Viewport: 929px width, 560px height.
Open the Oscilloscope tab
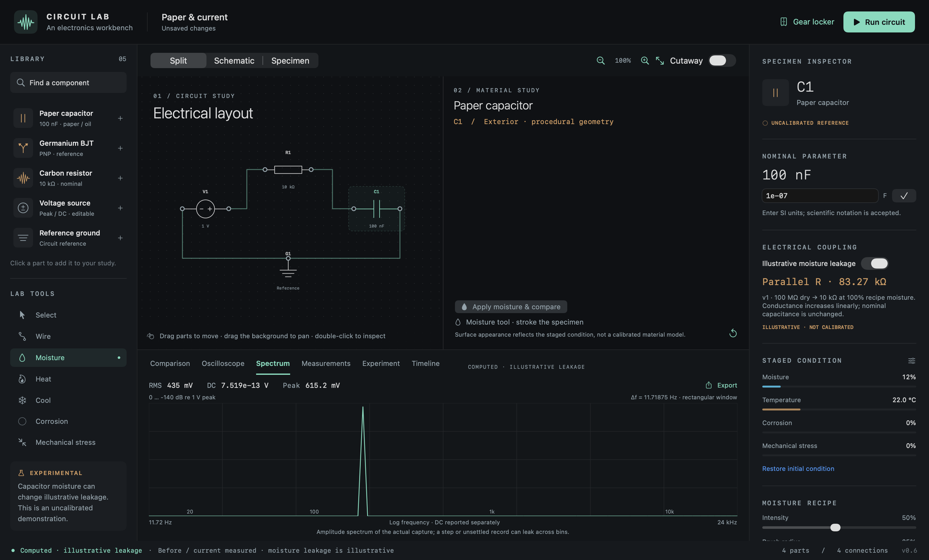pyautogui.click(x=223, y=364)
